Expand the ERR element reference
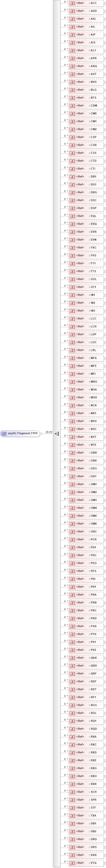The height and width of the screenshot is (868, 106). point(105,232)
